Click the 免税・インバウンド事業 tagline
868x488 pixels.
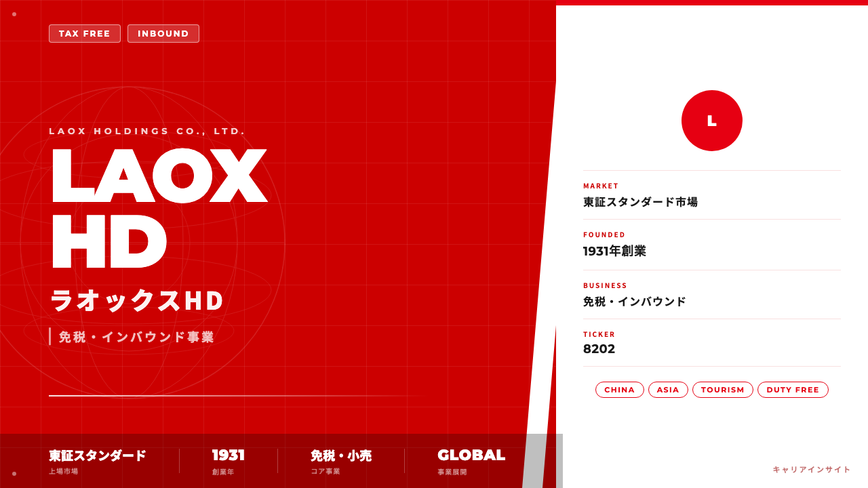136,337
